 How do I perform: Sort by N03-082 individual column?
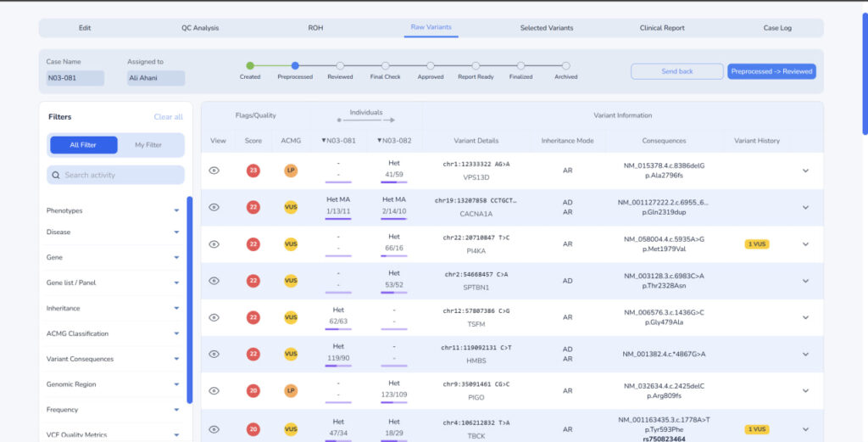point(394,141)
